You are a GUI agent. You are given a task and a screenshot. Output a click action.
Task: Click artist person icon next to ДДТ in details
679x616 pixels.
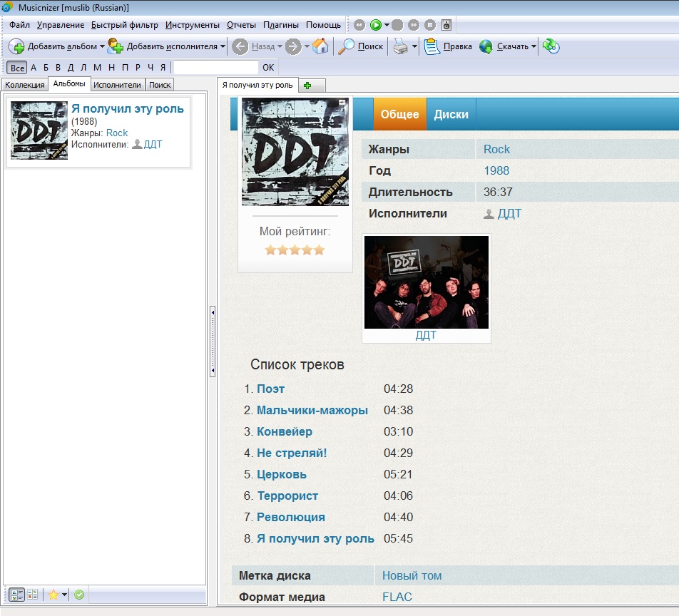[489, 214]
